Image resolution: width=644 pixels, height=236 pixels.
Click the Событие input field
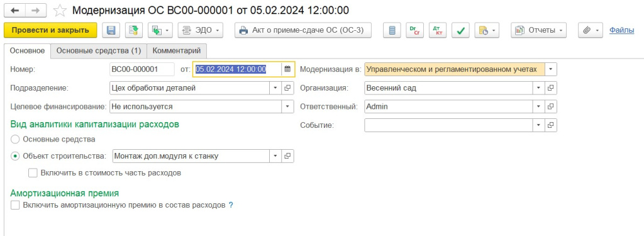pyautogui.click(x=448, y=125)
